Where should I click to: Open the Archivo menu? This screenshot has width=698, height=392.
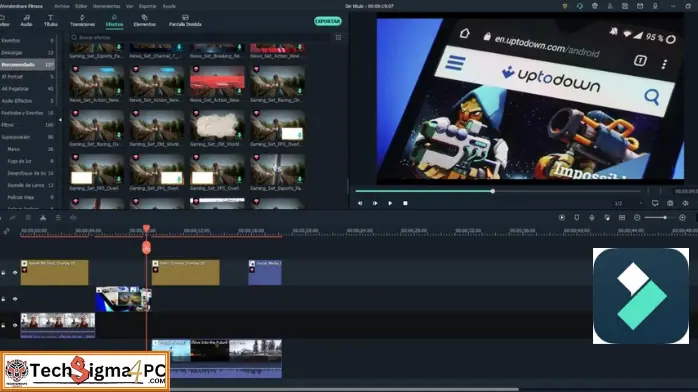pos(61,6)
